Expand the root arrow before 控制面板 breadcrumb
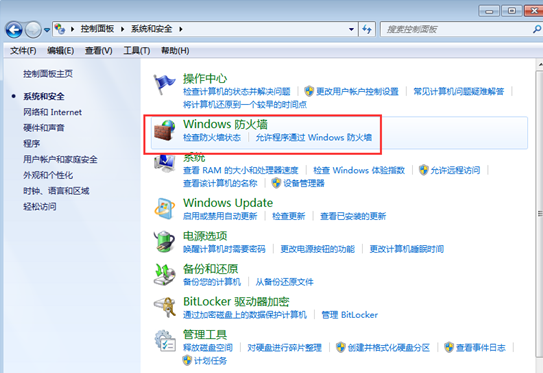This screenshot has width=543, height=373. (x=72, y=29)
